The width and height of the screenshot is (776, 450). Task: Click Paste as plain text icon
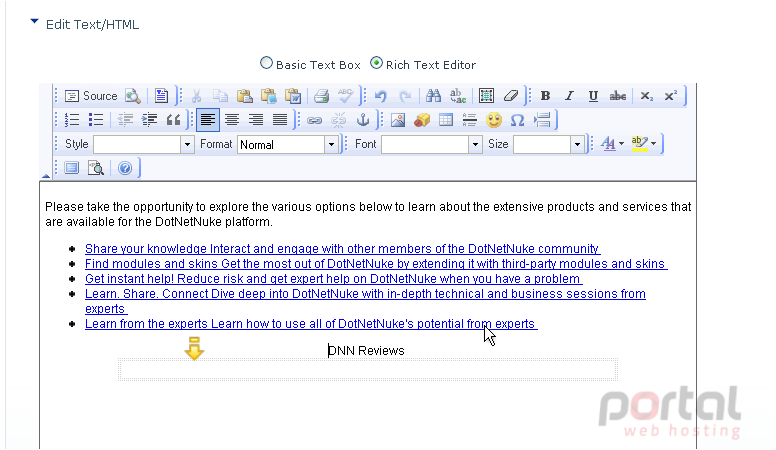(x=269, y=96)
